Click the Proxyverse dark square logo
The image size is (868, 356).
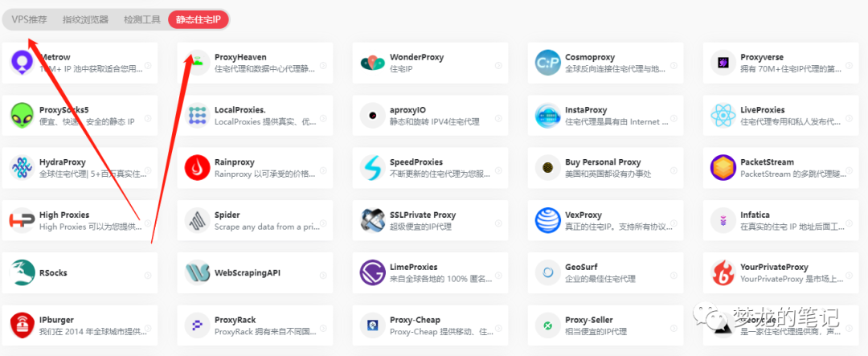723,63
